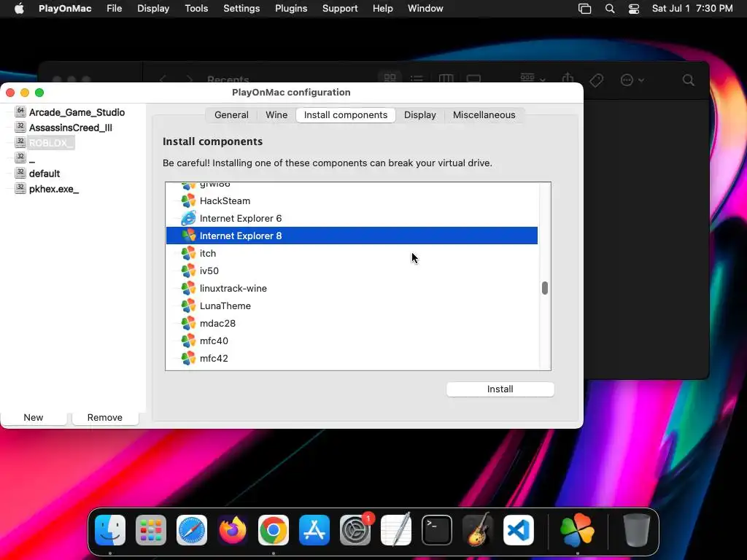Click the mdac28 component icon
The width and height of the screenshot is (747, 560).
188,323
